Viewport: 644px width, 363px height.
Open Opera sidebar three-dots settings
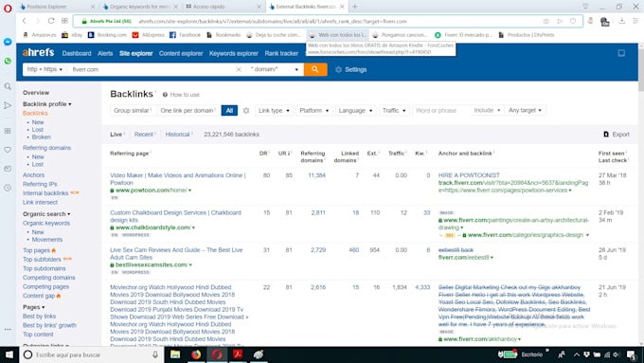click(x=8, y=329)
